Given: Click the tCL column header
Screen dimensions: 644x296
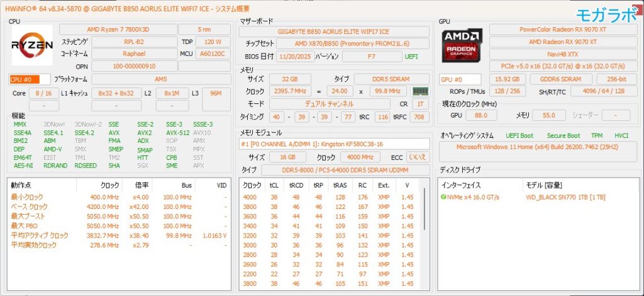Looking at the screenshot, I should tap(274, 185).
